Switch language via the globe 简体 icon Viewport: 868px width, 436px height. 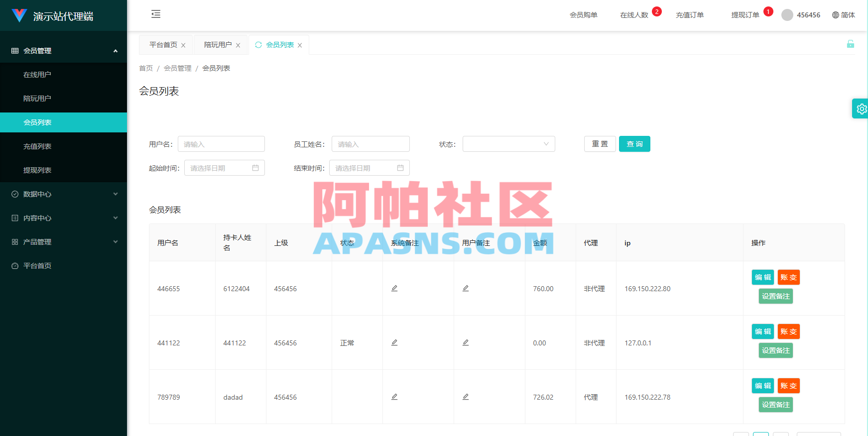(x=843, y=15)
